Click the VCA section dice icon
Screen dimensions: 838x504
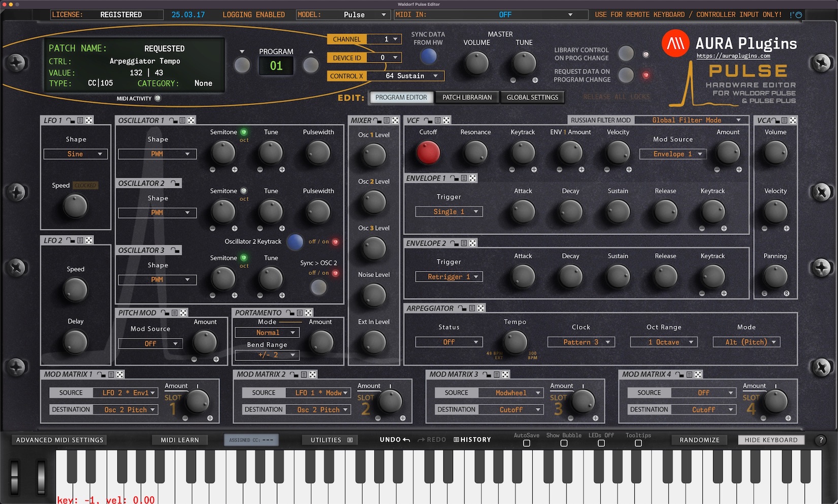coord(793,120)
